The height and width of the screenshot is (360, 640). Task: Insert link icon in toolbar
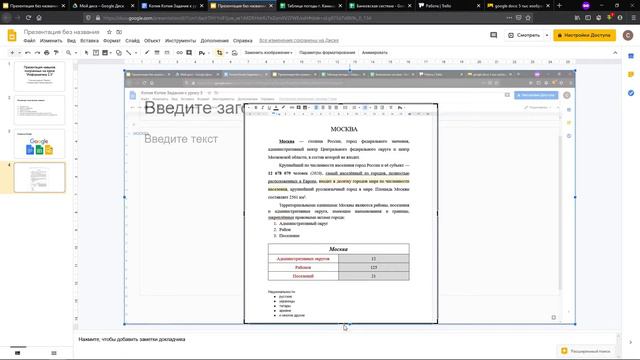(x=179, y=53)
